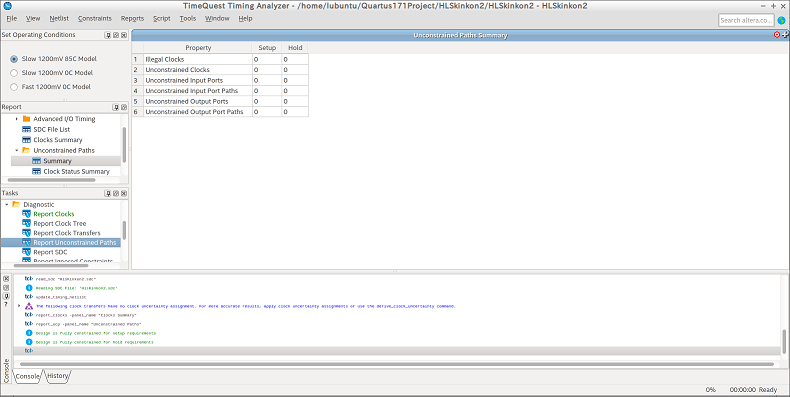The height and width of the screenshot is (397, 790).
Task: Float the Tasks panel
Action: tap(116, 193)
